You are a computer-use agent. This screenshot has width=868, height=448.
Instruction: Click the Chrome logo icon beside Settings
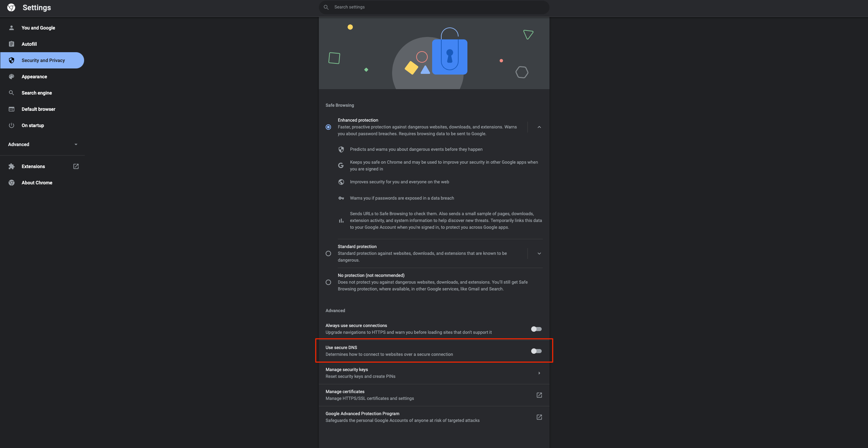11,7
